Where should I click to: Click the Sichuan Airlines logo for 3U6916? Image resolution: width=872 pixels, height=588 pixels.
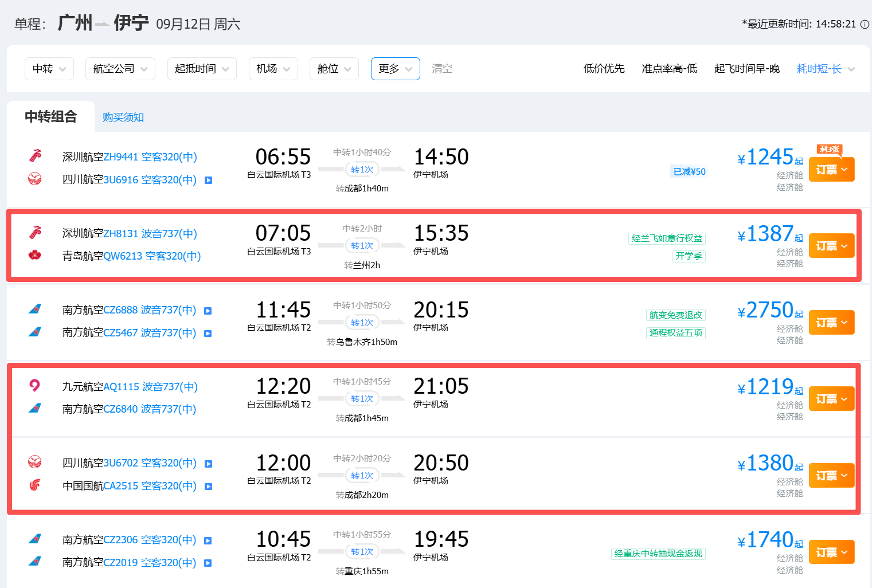point(35,179)
